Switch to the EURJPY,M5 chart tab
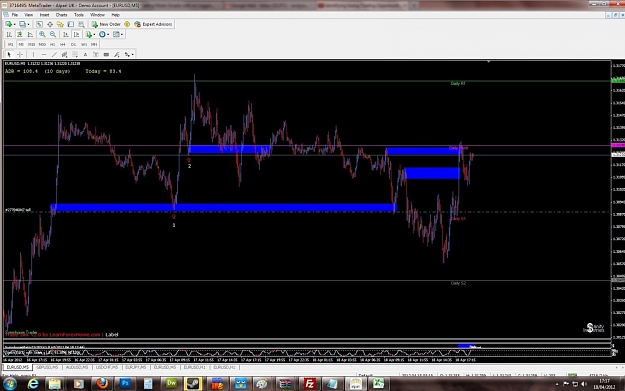 pos(136,367)
